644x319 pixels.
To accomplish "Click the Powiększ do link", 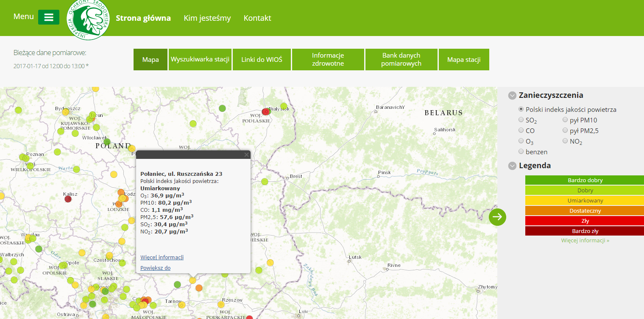I will [155, 268].
